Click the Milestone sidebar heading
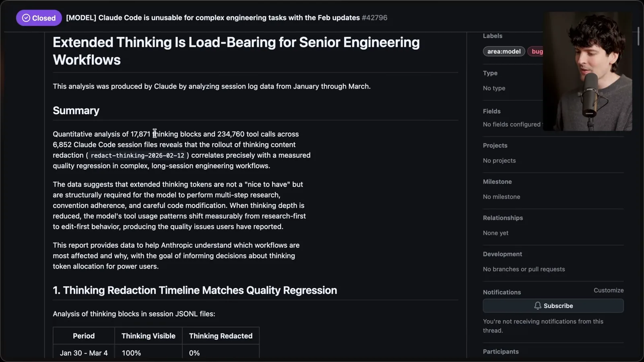This screenshot has height=362, width=644. (497, 182)
